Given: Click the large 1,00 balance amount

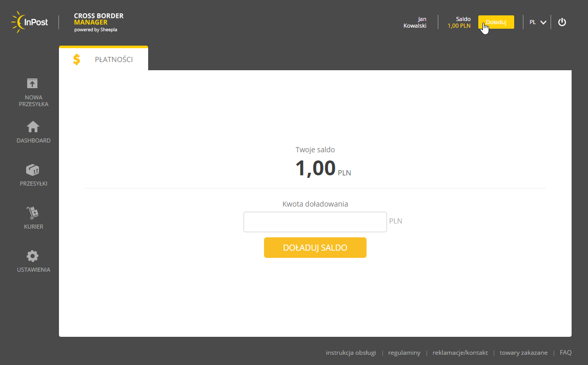Looking at the screenshot, I should (315, 168).
